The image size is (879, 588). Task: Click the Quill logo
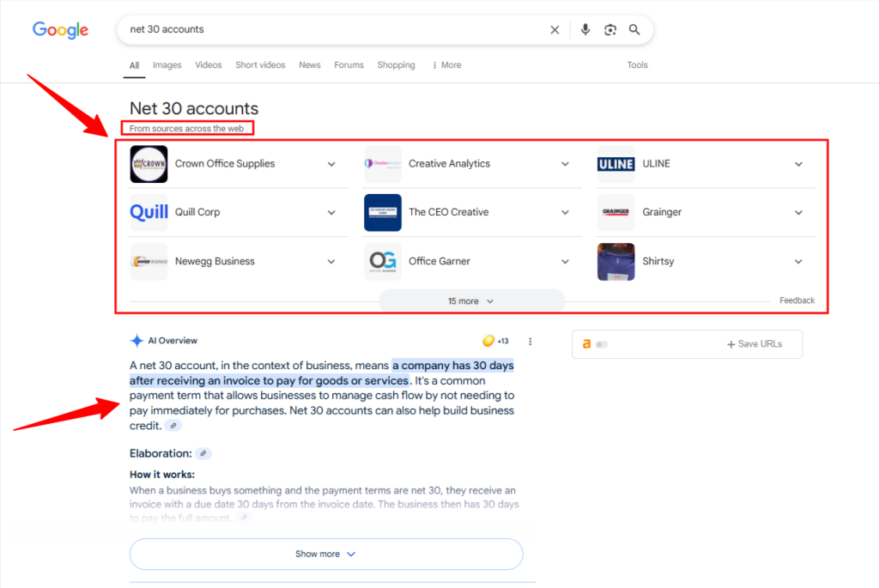click(x=149, y=212)
